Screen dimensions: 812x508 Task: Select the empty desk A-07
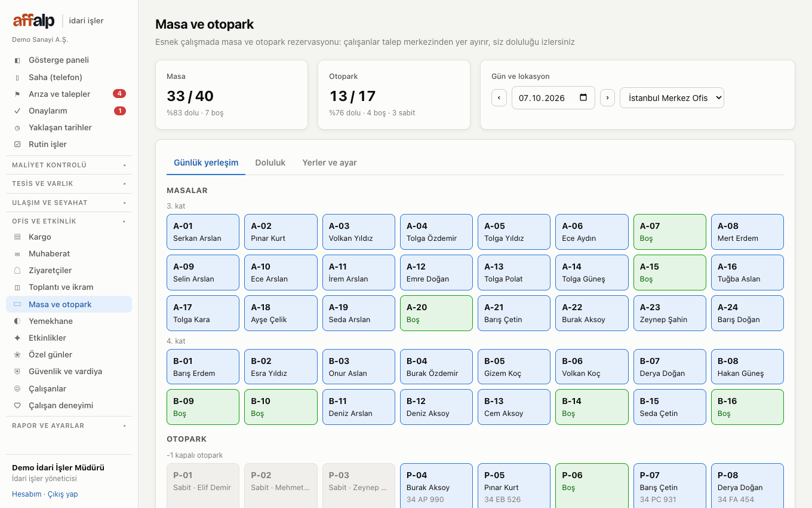[x=669, y=232]
